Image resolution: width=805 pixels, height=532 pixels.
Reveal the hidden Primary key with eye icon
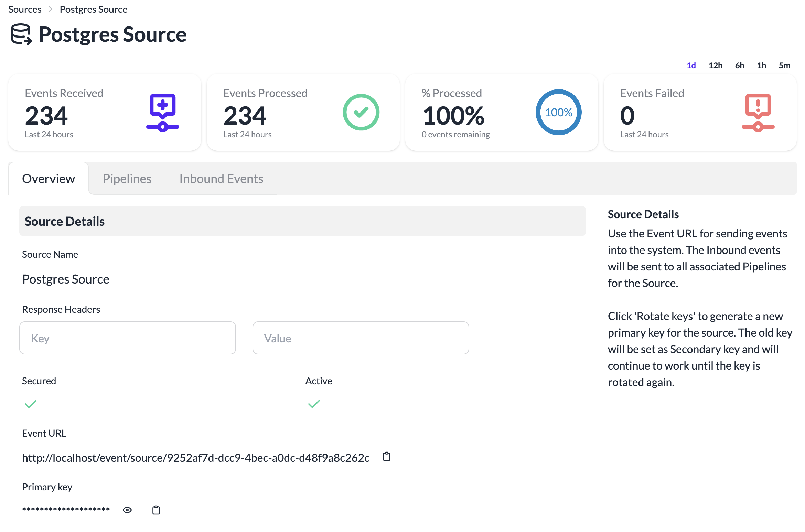pos(127,510)
